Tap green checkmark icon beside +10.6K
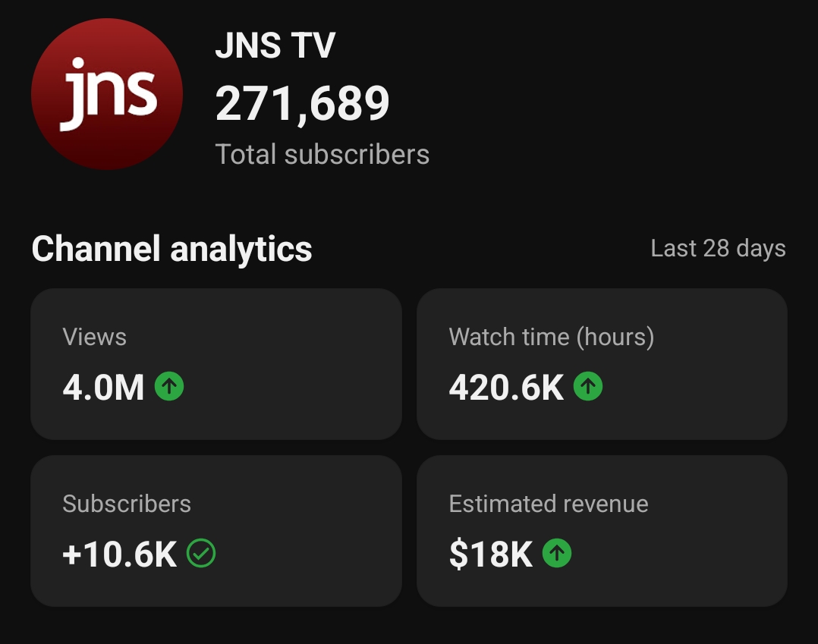Screen dimensions: 818x644 [x=201, y=553]
